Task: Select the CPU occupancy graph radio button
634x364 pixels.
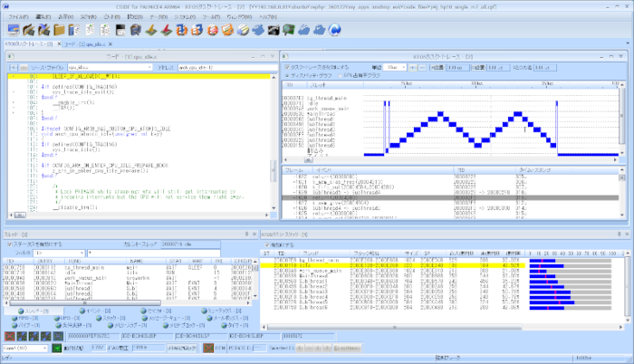Action: (340, 75)
